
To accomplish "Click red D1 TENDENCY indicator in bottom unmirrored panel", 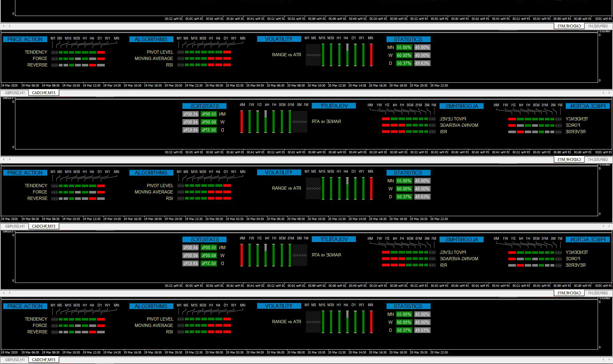I will (x=101, y=319).
